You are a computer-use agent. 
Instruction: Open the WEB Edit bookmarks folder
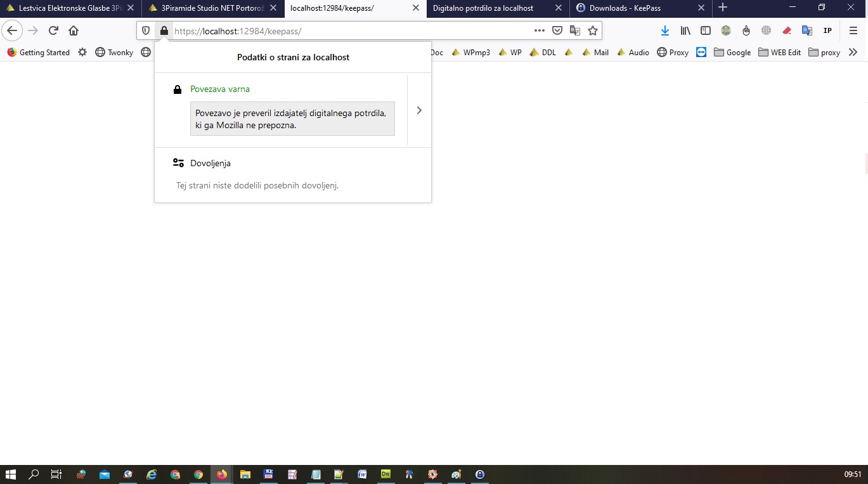779,53
